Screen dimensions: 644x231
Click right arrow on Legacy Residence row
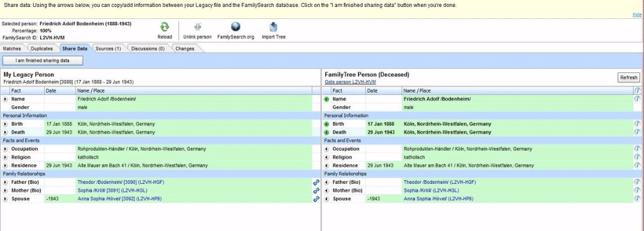[x=5, y=166]
